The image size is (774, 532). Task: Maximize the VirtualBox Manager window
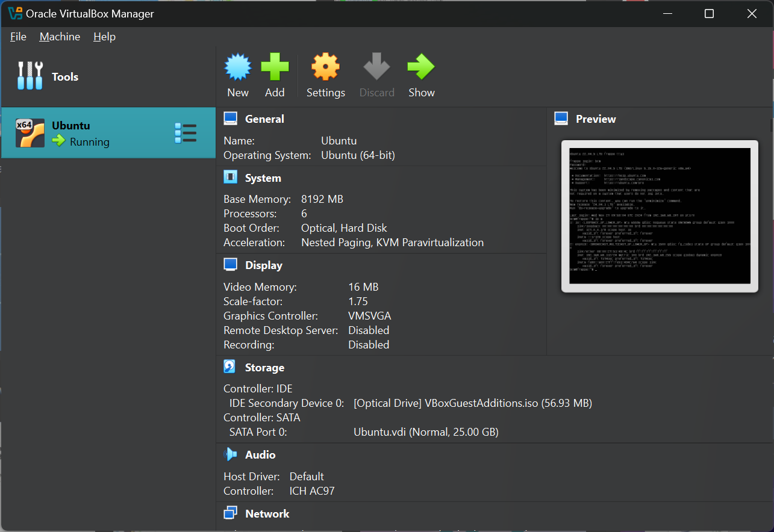(709, 13)
